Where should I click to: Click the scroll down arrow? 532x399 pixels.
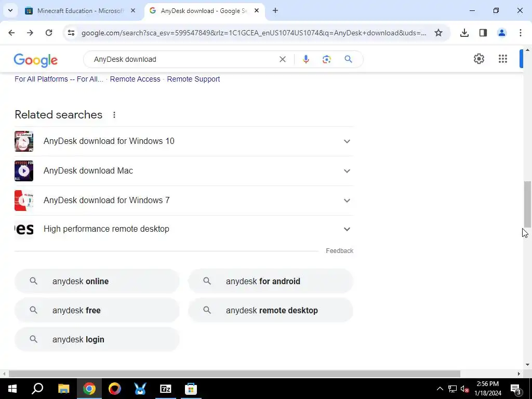tap(527, 365)
